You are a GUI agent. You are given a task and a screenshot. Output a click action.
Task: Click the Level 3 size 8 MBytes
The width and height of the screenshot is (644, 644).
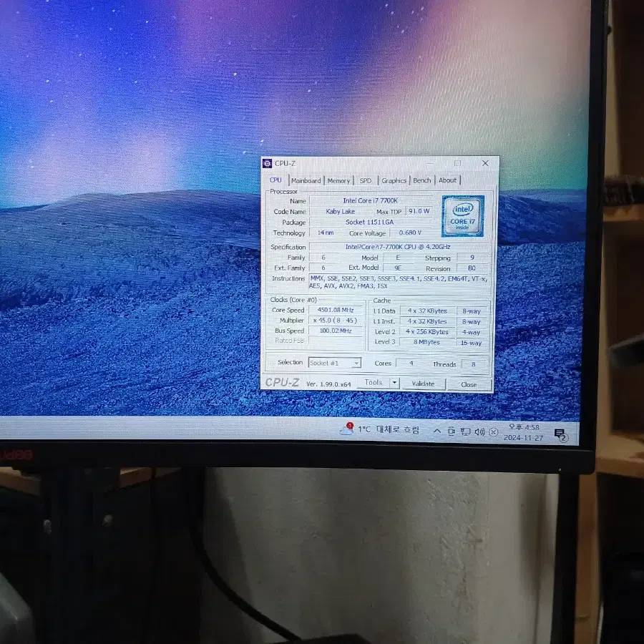coord(427,342)
